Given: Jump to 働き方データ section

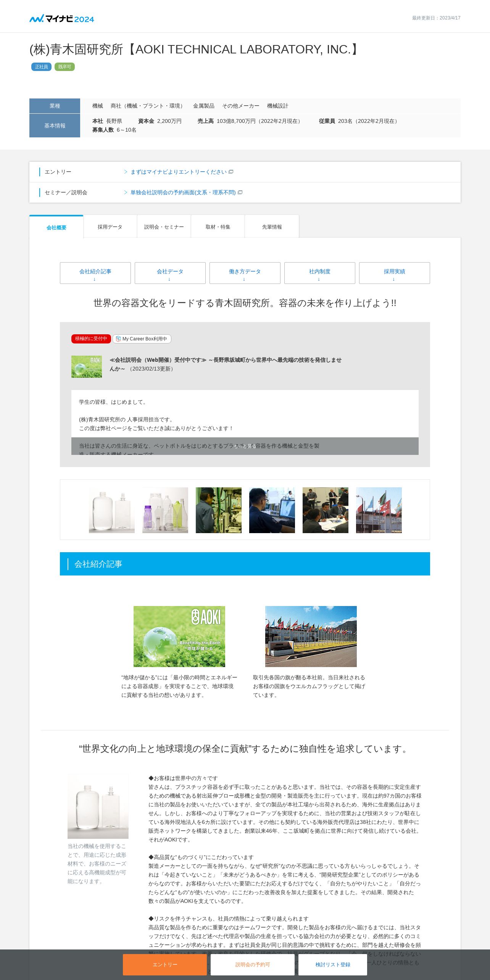Looking at the screenshot, I should coord(245,273).
